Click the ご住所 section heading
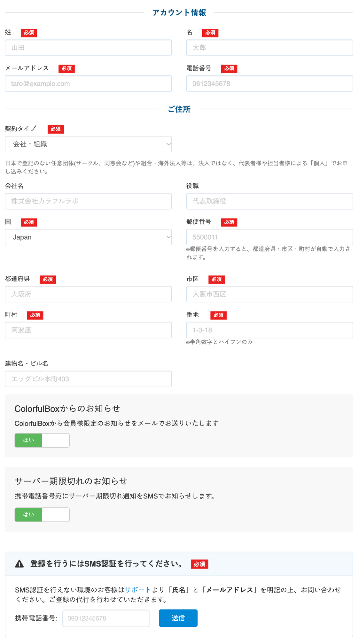This screenshot has width=358, height=644. point(179,109)
